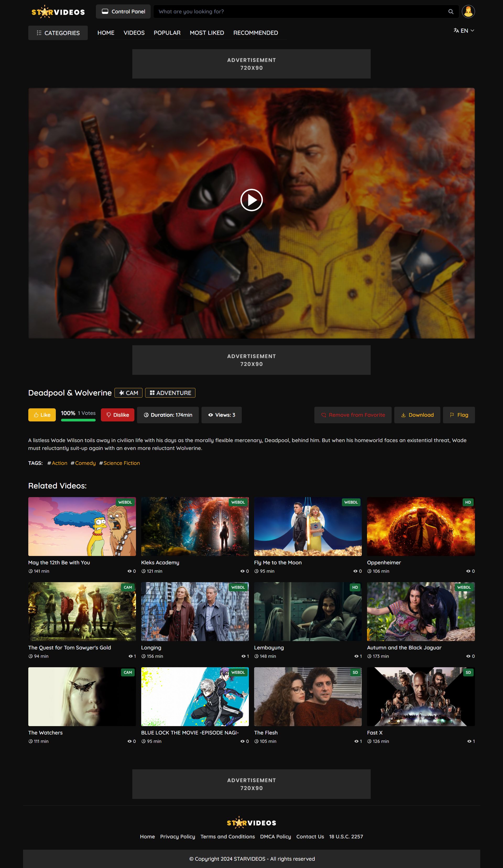Click the Download button

(417, 415)
